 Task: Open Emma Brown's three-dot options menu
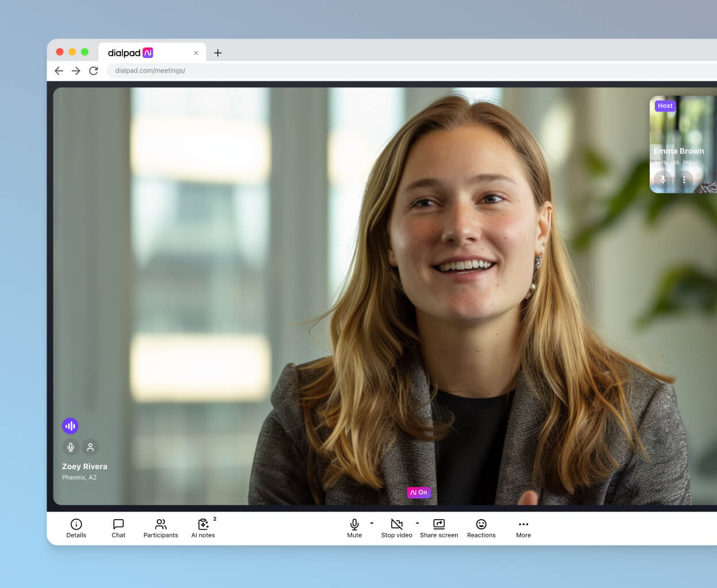684,180
